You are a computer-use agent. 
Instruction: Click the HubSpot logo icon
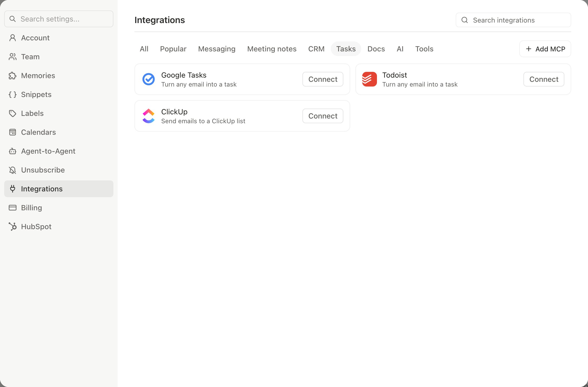click(x=12, y=227)
